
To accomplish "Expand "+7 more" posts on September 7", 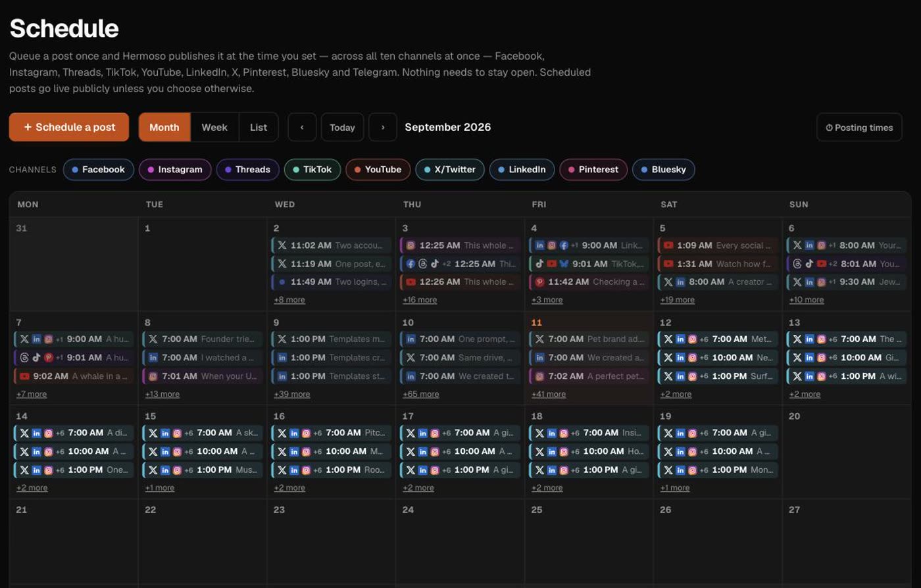I will point(32,394).
